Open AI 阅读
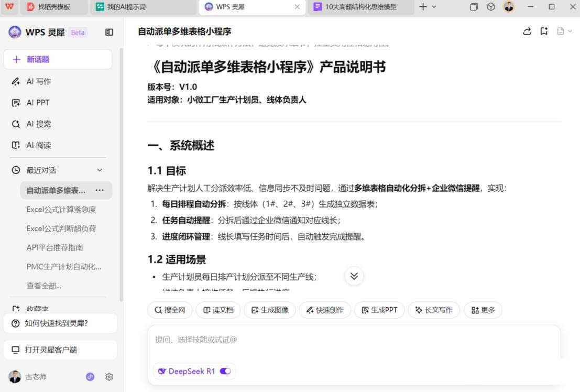Viewport: 580px width, 392px height. (38, 145)
